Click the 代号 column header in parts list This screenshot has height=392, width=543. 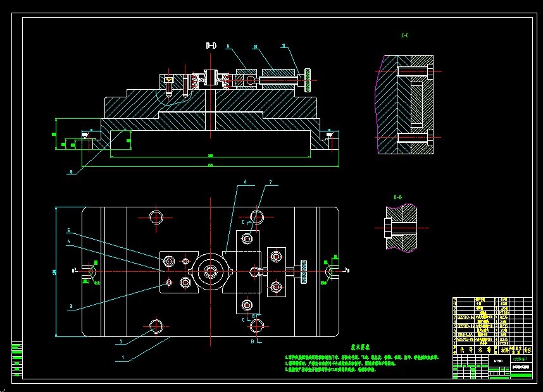pos(465,350)
